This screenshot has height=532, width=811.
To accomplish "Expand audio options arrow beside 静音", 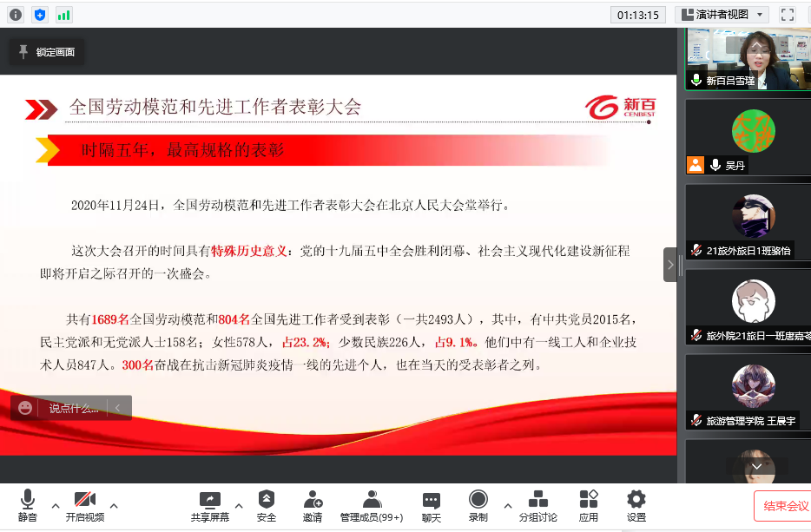I will (56, 505).
